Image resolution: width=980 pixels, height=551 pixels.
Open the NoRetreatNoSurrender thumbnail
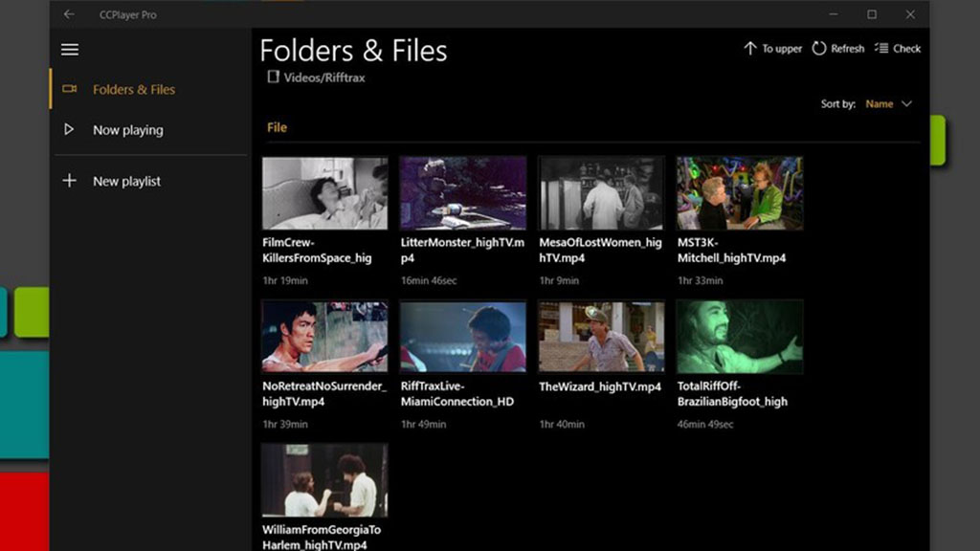click(x=325, y=337)
